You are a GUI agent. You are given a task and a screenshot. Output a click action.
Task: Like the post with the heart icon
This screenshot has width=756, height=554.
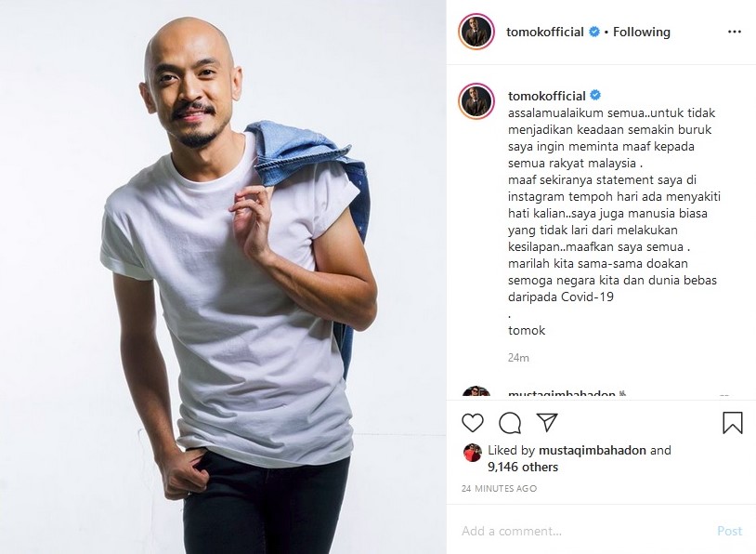click(x=473, y=423)
